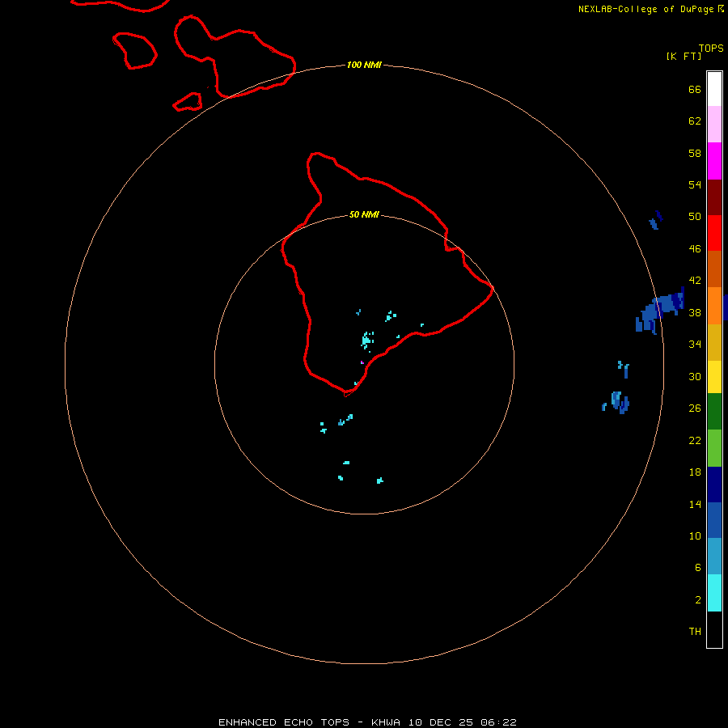Click legend value '42'
This screenshot has height=728, width=728.
tap(695, 281)
